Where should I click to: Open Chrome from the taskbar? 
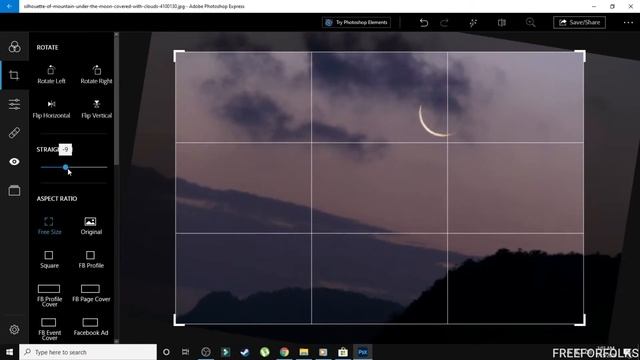point(284,352)
